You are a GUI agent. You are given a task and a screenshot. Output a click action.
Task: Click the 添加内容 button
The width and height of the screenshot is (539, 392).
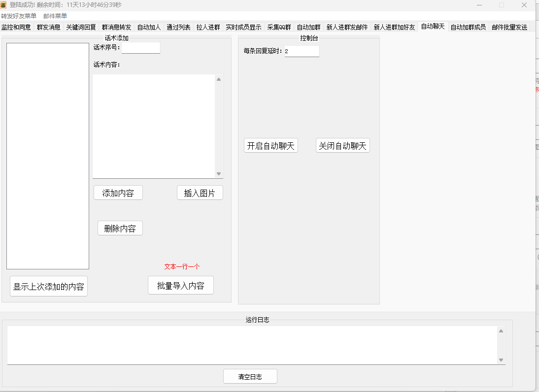click(118, 193)
